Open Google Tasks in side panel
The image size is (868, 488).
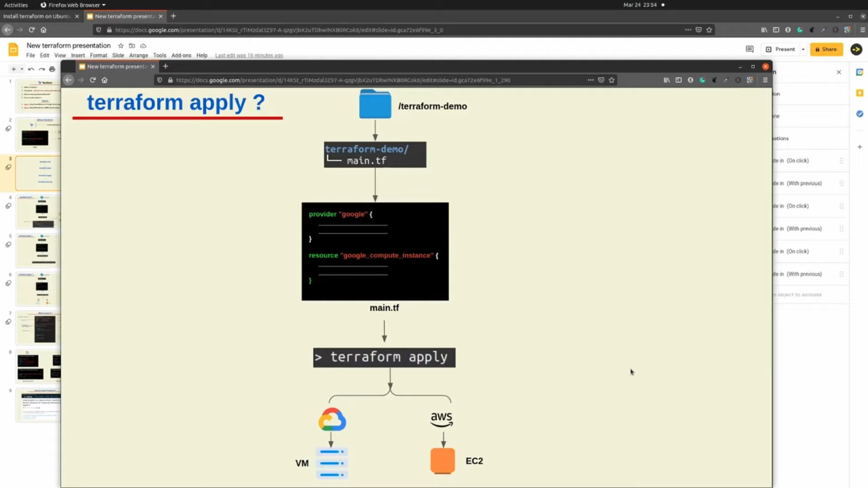860,114
